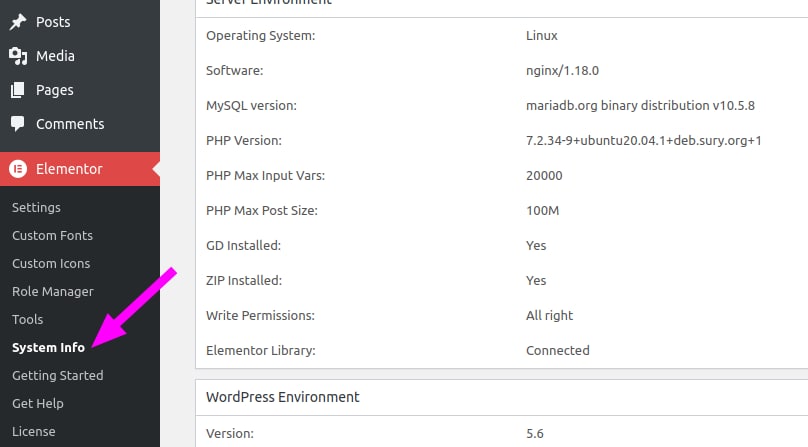The width and height of the screenshot is (808, 447).
Task: Open the Tools submenu item
Action: tap(27, 319)
